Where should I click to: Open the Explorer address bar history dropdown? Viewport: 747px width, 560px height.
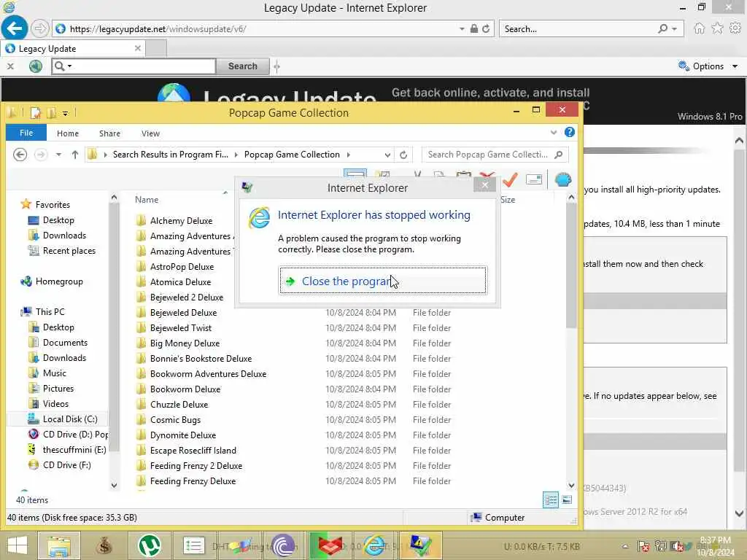point(387,155)
